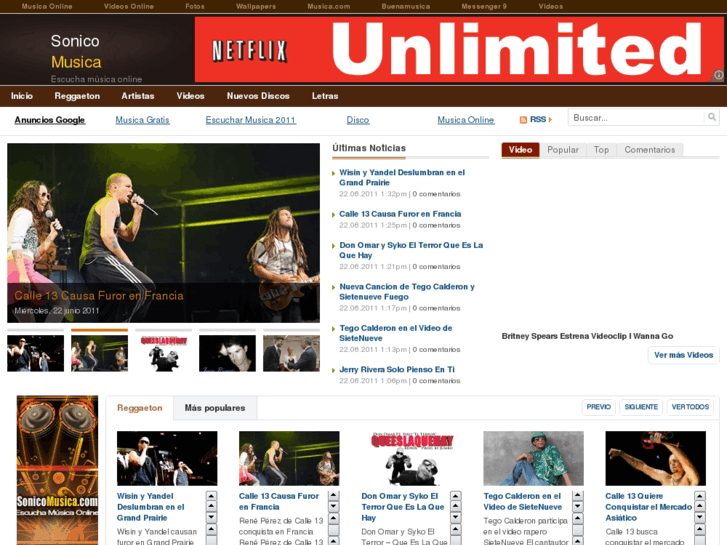
Task: Click SonicoMusica.com speaker sidebar banner
Action: click(57, 470)
